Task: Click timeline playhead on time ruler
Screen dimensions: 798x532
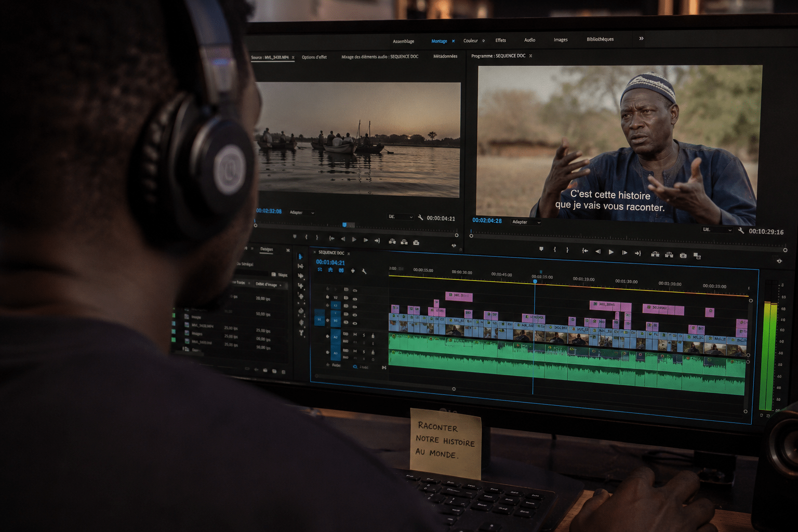Action: point(535,282)
